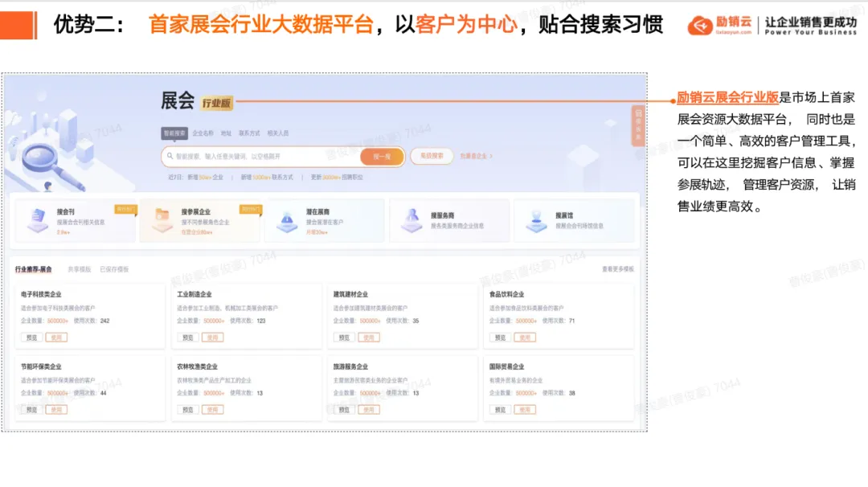The height and width of the screenshot is (487, 868).
Task: Click the 励销云 logo icon
Action: [700, 26]
